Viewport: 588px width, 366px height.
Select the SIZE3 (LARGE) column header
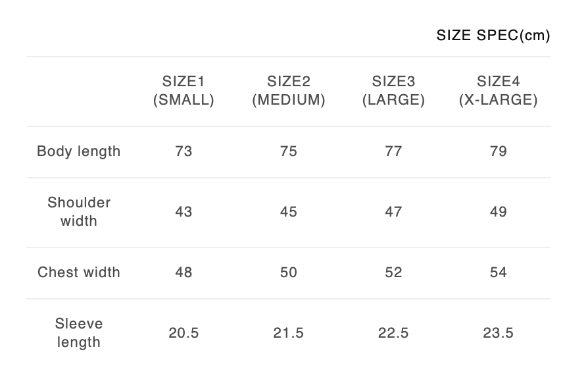point(393,91)
